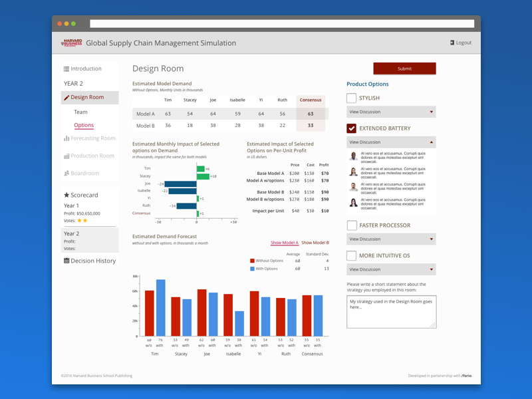Screen dimensions: 532x399
Task: Click the Forecasting Room bar chart icon
Action: point(66,138)
